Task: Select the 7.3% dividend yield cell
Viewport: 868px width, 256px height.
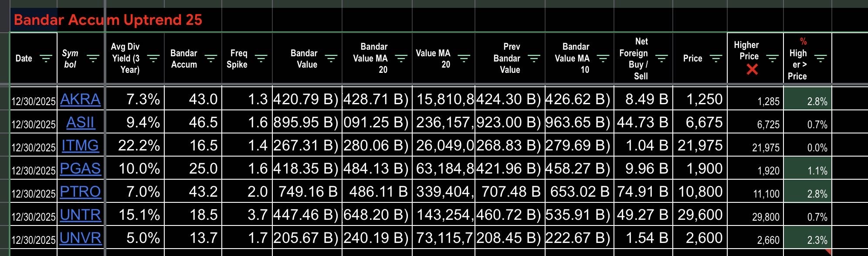Action: coord(135,99)
